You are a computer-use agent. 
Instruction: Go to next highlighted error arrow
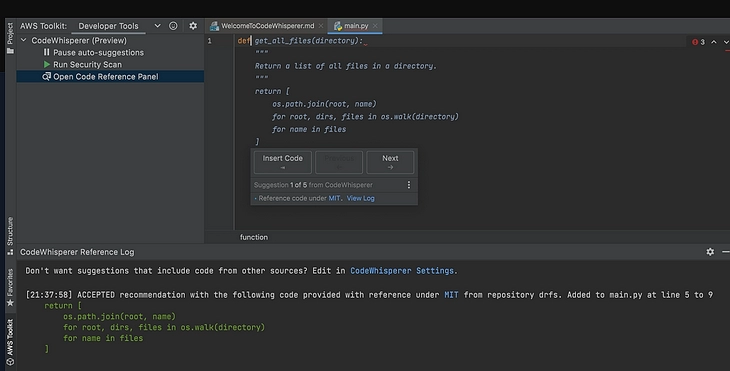(726, 42)
